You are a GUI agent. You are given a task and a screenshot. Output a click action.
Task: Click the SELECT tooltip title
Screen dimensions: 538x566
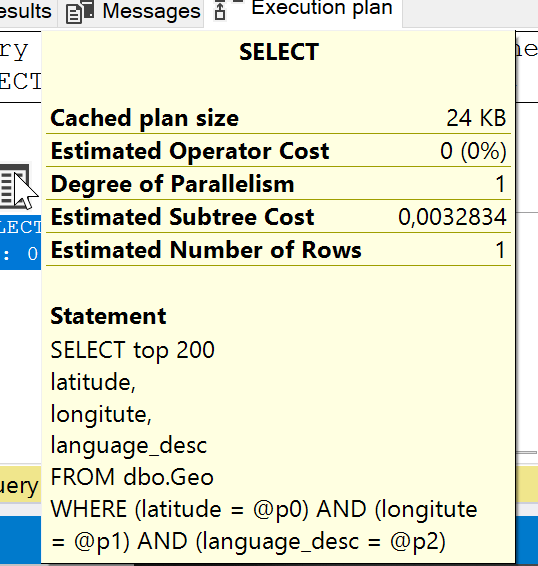click(x=279, y=52)
